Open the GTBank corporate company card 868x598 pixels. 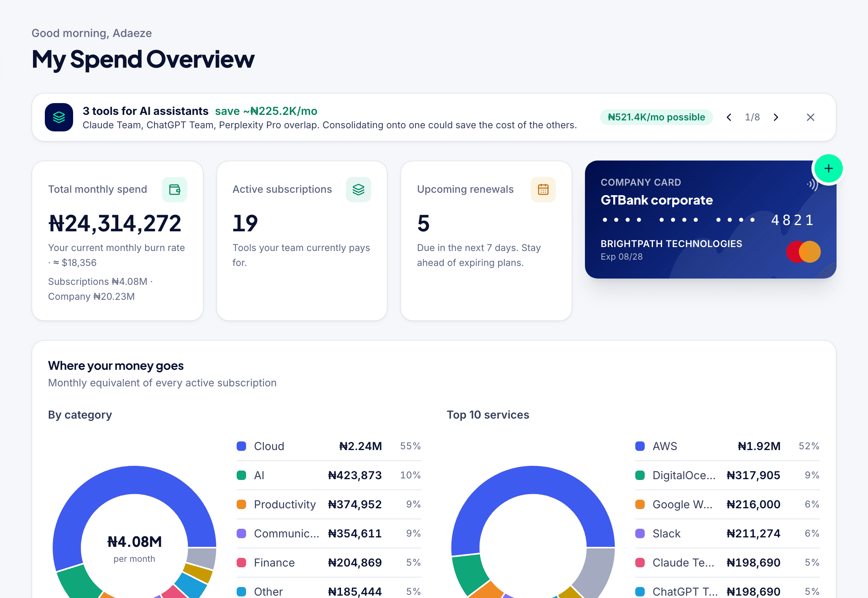point(710,220)
